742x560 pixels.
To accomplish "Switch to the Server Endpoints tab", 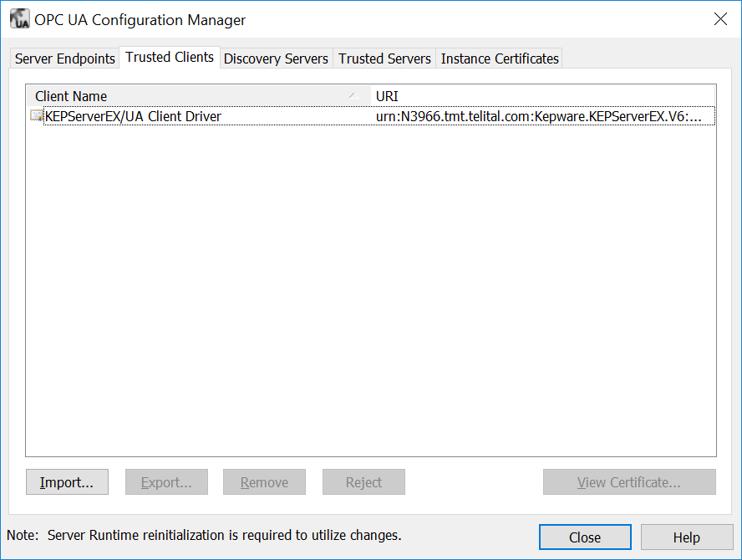I will tap(64, 59).
